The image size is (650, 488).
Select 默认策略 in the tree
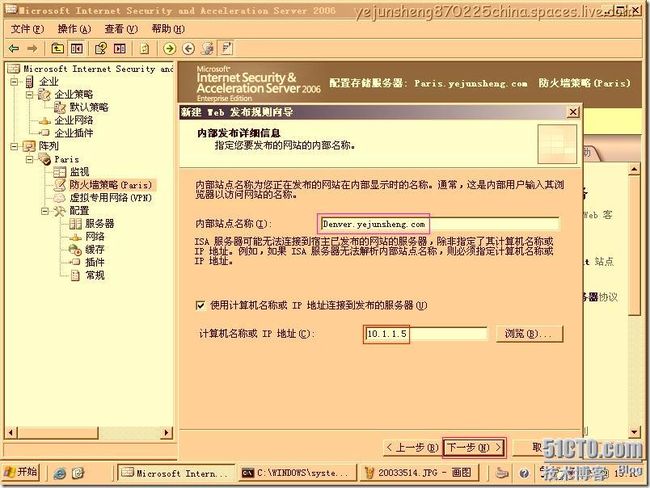(89, 107)
